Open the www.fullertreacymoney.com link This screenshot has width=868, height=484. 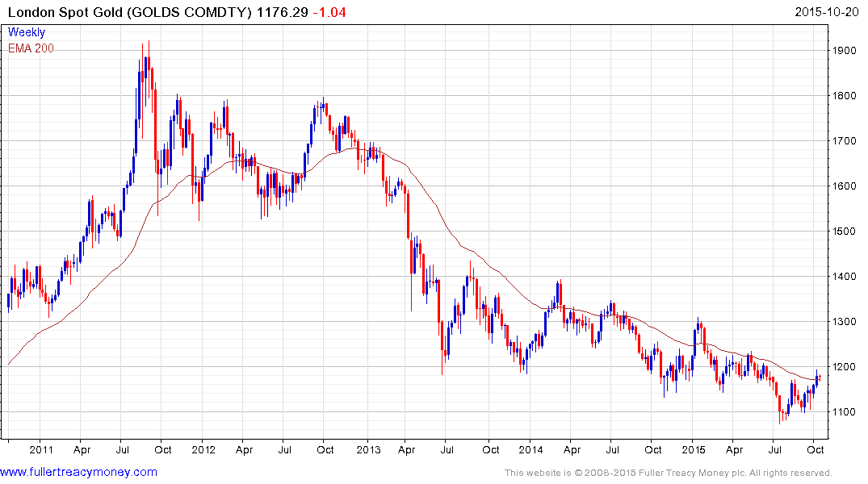tap(78, 473)
